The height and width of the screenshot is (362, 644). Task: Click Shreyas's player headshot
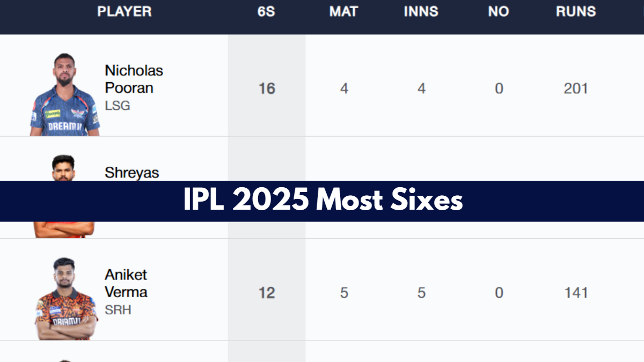63,167
